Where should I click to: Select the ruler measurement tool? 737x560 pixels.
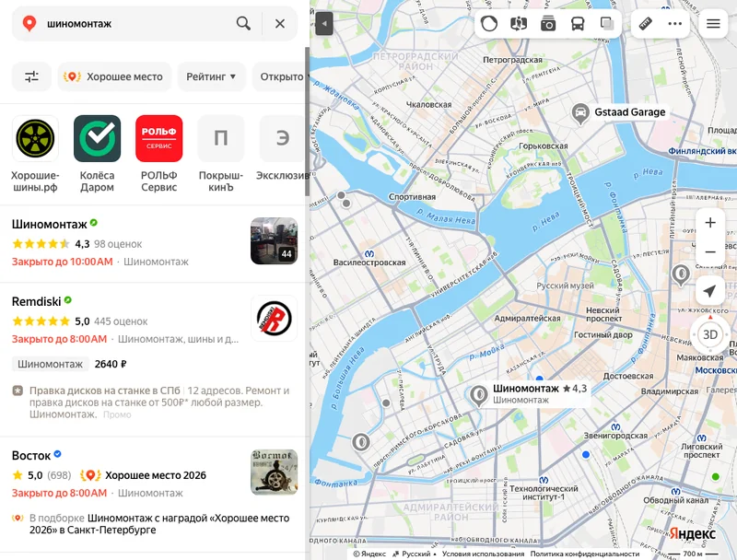[646, 24]
